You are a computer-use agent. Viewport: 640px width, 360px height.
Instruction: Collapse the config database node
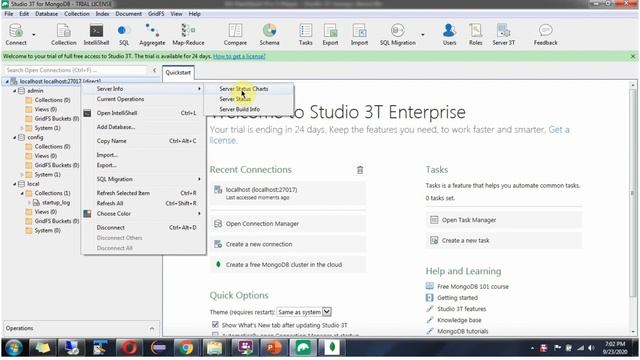15,138
